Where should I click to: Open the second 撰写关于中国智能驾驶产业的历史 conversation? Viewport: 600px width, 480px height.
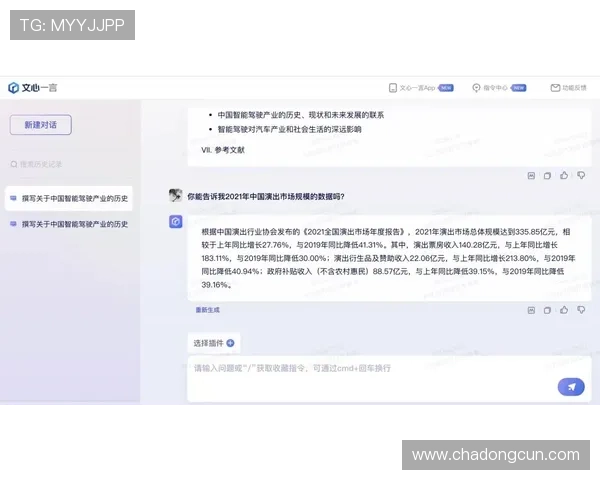68,224
